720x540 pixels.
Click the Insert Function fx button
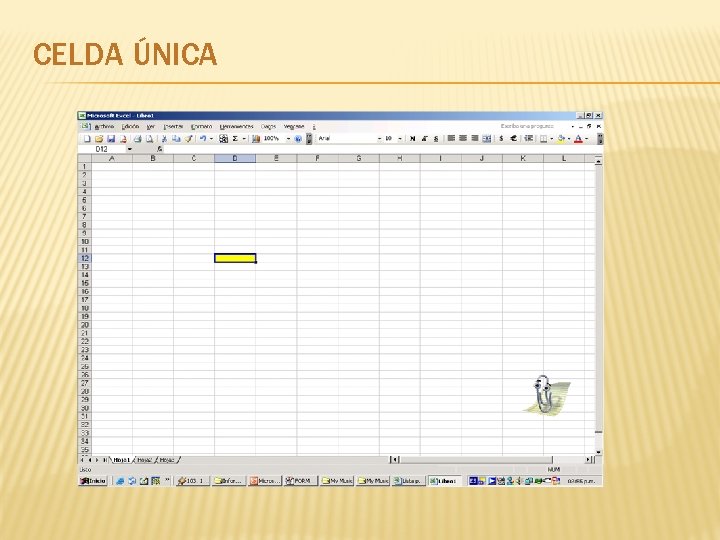click(x=159, y=149)
